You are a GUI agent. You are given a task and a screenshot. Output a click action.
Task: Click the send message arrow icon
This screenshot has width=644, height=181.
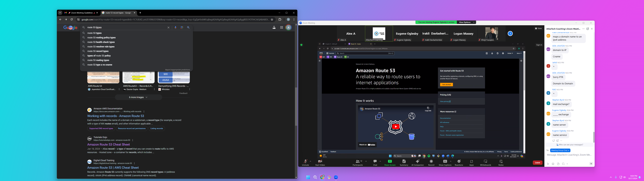591,164
